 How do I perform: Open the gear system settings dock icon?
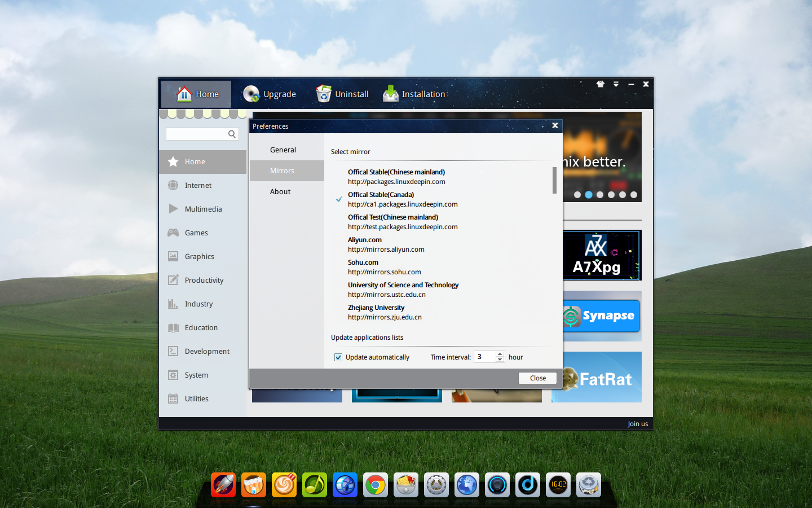pos(436,485)
